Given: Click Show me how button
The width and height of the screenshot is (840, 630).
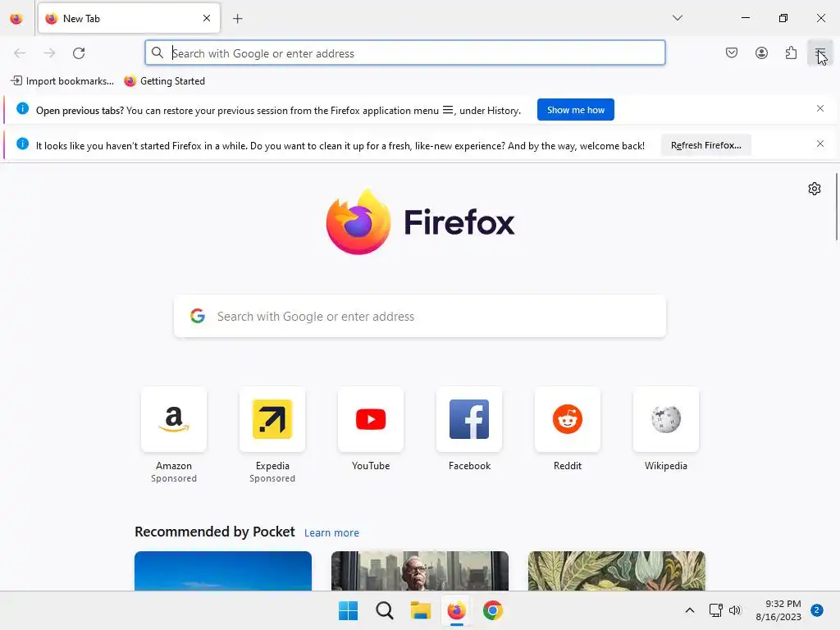Looking at the screenshot, I should coord(575,110).
